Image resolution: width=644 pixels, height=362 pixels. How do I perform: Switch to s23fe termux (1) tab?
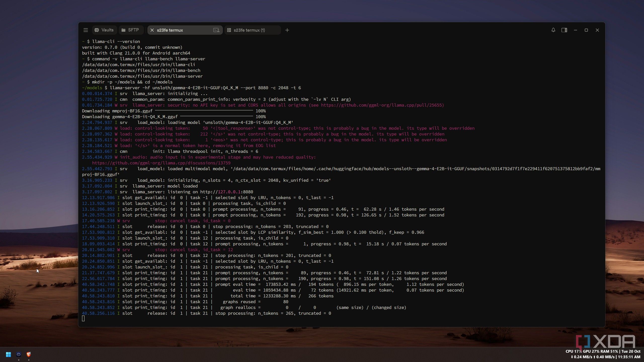(252, 30)
